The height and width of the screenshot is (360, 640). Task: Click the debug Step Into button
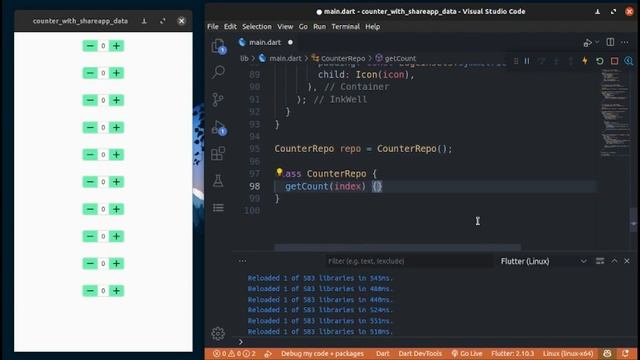pyautogui.click(x=556, y=61)
